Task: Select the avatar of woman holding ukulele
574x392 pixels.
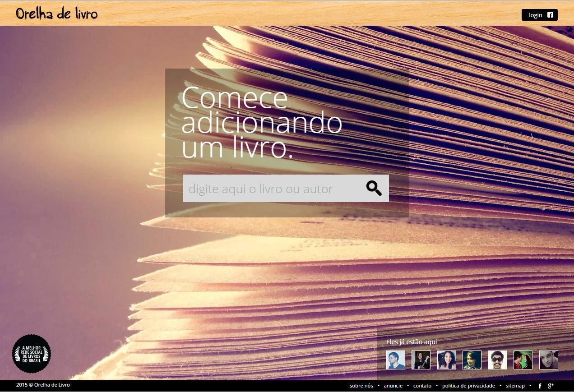Action: pos(421,360)
